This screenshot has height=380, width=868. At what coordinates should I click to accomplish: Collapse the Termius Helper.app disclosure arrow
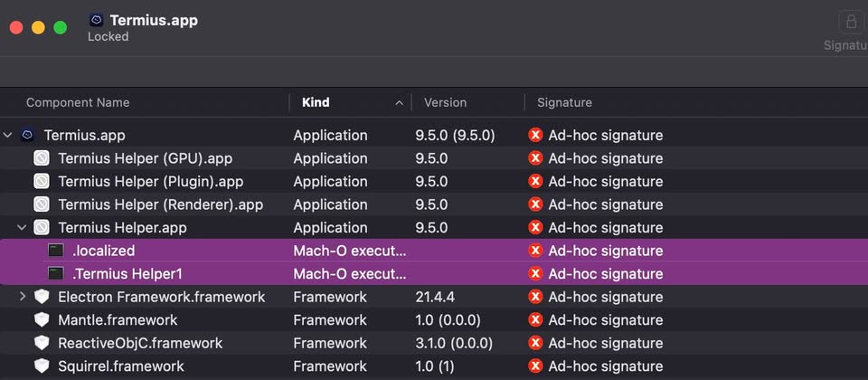click(23, 228)
